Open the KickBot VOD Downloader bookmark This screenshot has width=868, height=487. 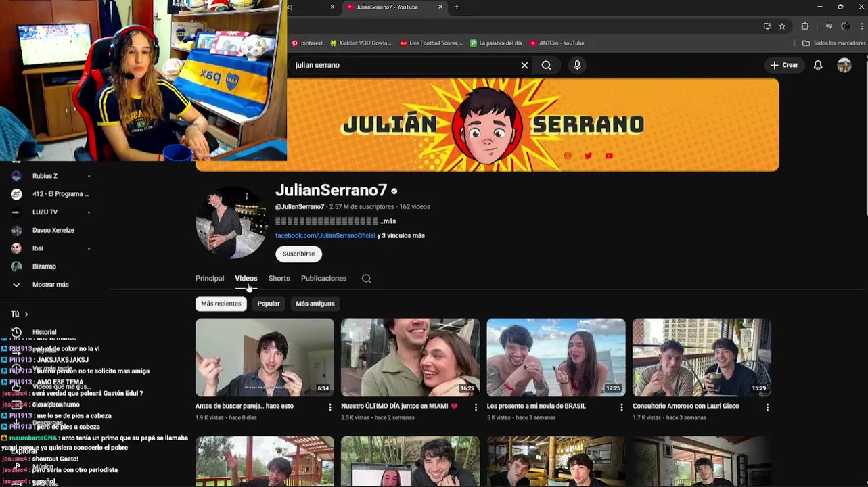coord(361,43)
